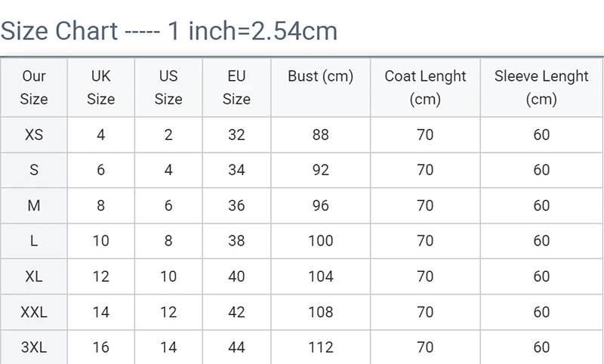Click the EU Size column header
The height and width of the screenshot is (364, 604).
236,88
